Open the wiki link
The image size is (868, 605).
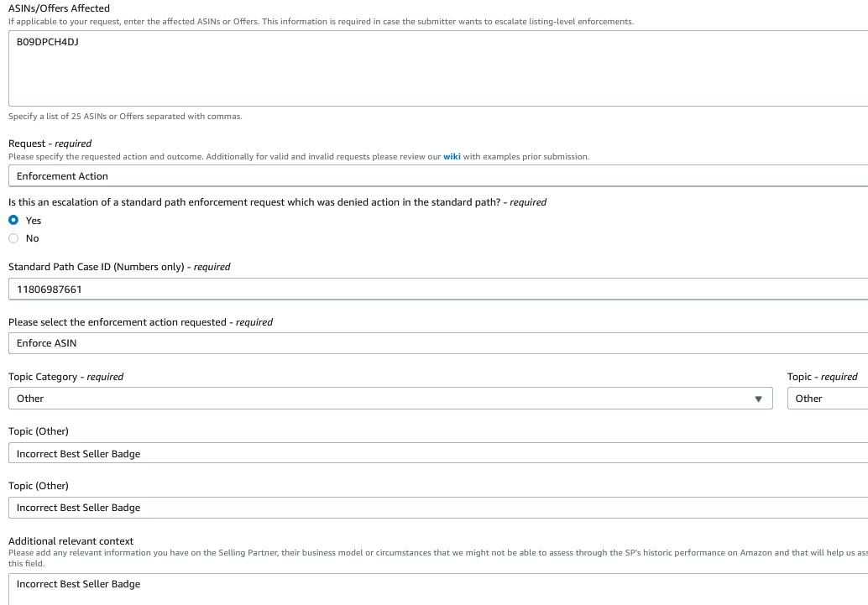[452, 157]
